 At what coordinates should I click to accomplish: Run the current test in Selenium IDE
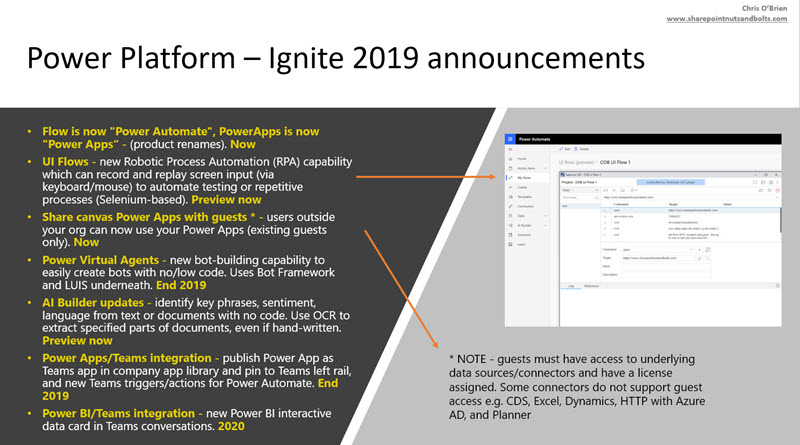pyautogui.click(x=614, y=190)
